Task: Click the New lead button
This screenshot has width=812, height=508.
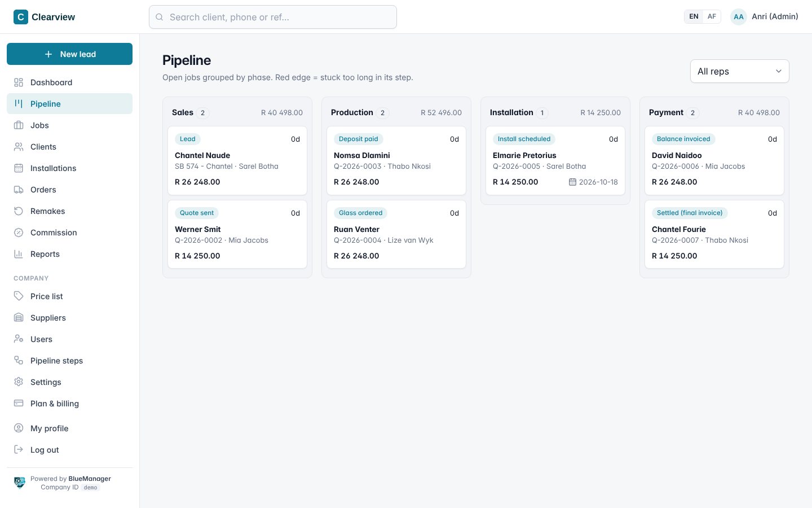Action: pyautogui.click(x=69, y=54)
